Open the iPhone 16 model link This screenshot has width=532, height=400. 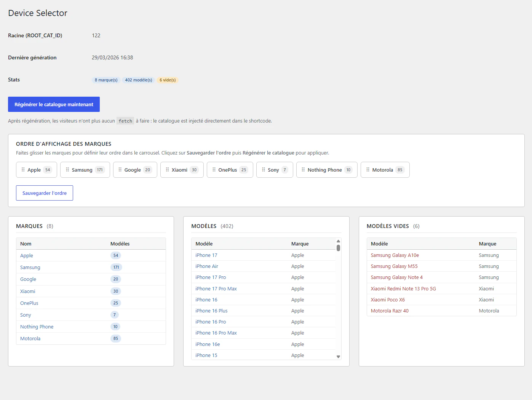206,300
